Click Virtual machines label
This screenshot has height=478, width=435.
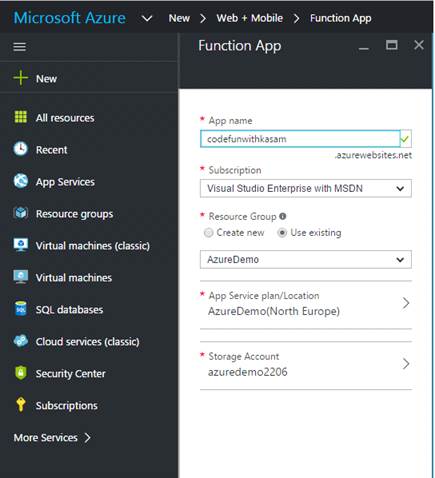point(74,278)
